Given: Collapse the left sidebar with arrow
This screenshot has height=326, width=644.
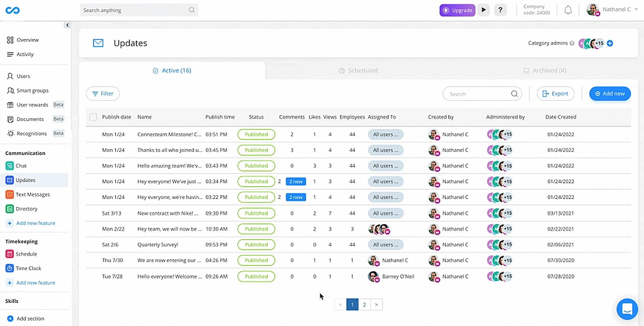Looking at the screenshot, I should (67, 25).
